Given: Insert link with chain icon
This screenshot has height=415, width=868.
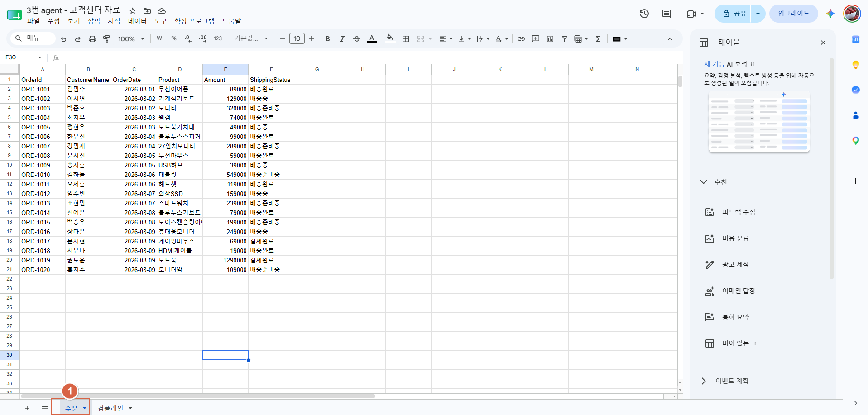Looking at the screenshot, I should click(x=521, y=39).
